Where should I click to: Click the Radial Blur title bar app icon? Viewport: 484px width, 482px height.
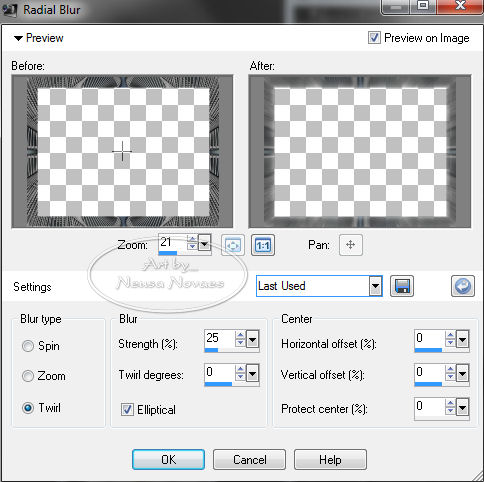9,9
